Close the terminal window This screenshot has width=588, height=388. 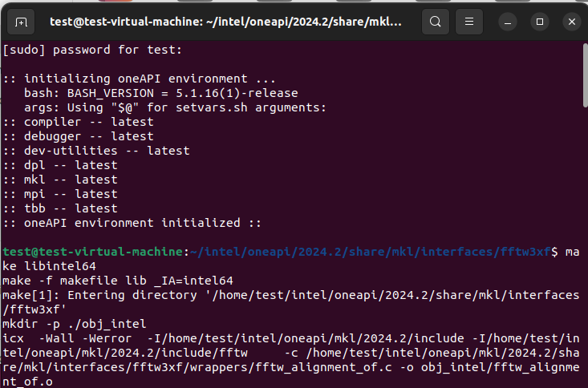click(x=572, y=22)
